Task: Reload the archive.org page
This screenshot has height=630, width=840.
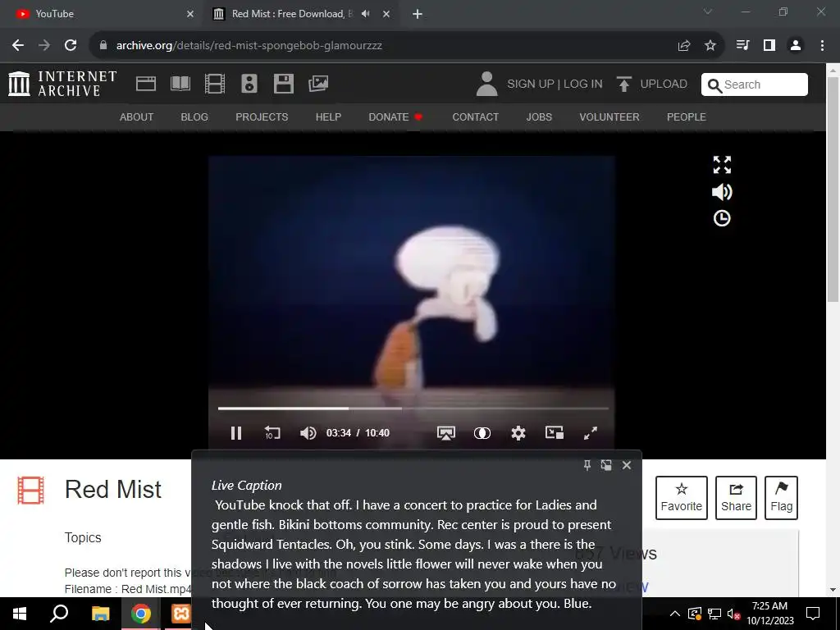Action: pyautogui.click(x=71, y=46)
